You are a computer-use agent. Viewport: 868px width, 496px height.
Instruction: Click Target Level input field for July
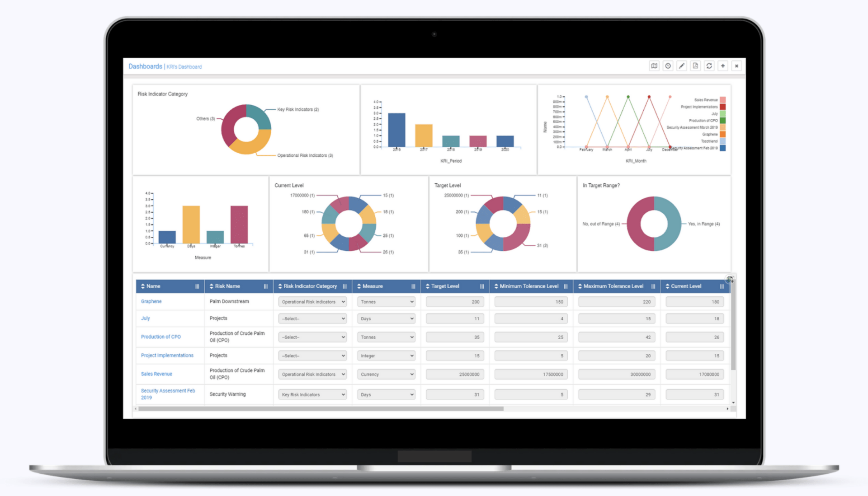(454, 318)
